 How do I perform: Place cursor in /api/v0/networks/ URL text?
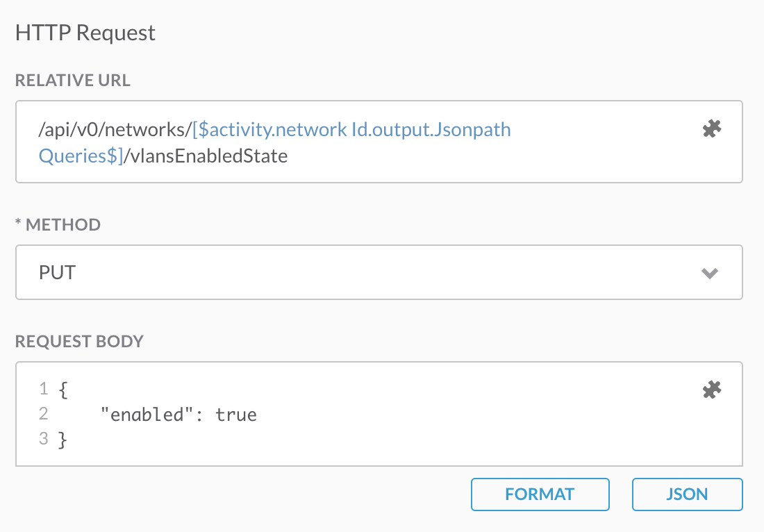(115, 130)
